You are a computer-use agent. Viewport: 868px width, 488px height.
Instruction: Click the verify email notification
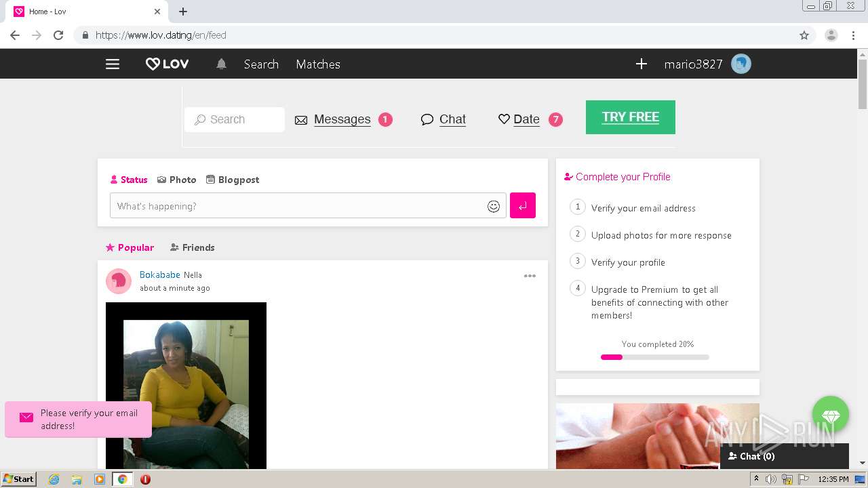tap(78, 420)
